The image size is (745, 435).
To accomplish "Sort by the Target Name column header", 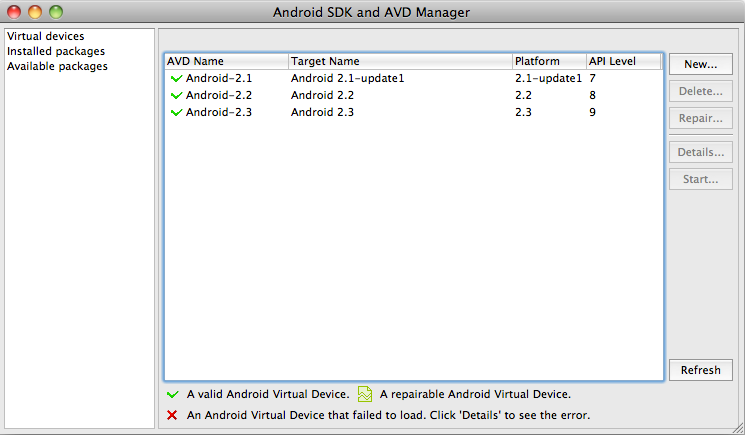I will click(x=400, y=61).
